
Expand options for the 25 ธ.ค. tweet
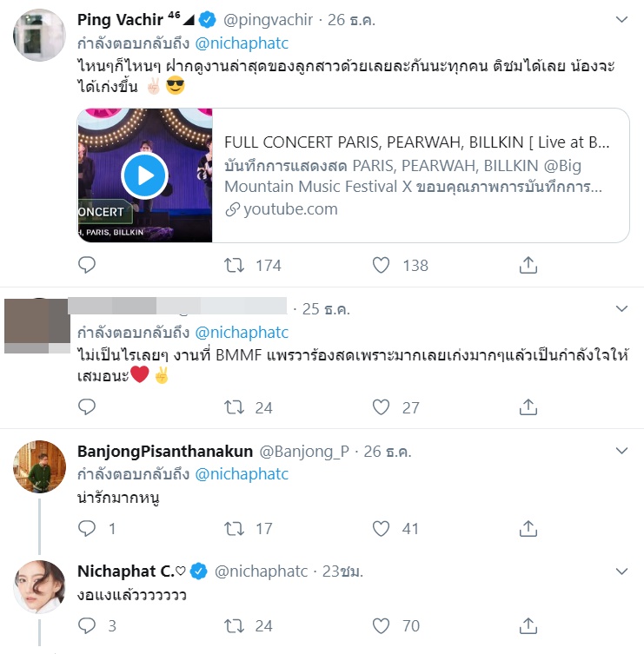622,308
